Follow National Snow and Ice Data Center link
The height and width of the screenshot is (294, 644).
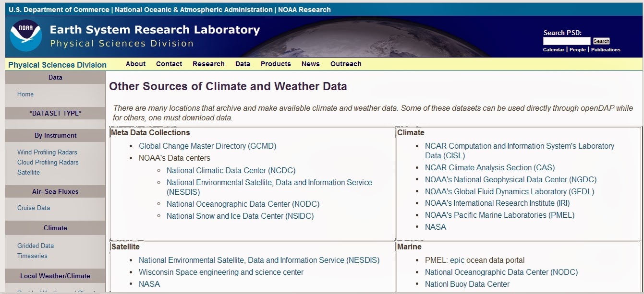240,216
